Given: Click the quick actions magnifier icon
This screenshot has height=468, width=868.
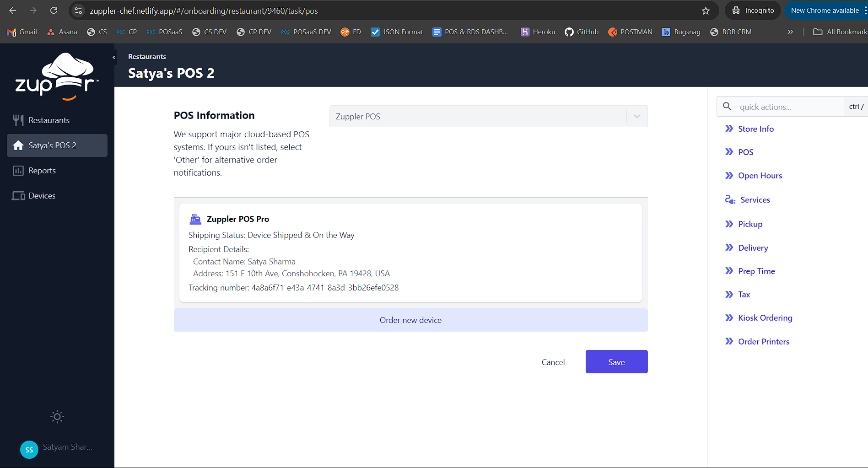Looking at the screenshot, I should pos(727,107).
